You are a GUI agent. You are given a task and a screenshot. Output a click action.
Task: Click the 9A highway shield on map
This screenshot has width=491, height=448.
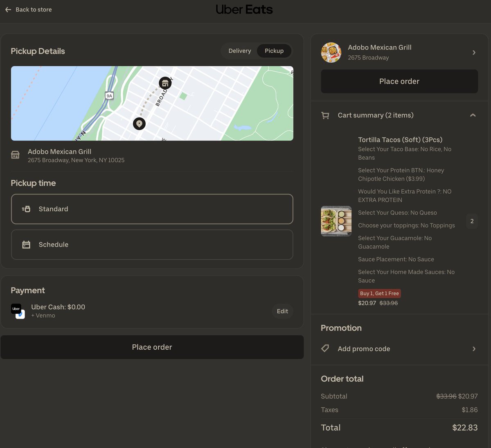coord(109,95)
